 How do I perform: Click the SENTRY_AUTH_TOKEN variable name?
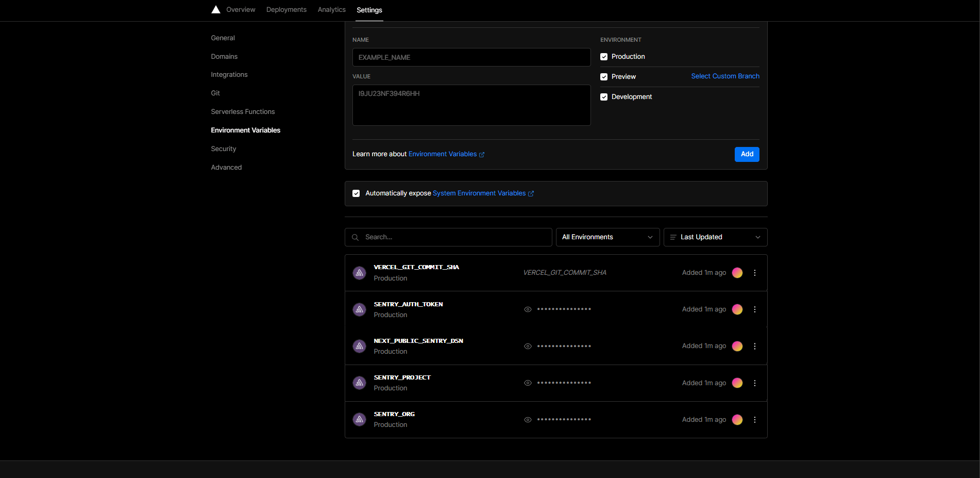coord(409,304)
